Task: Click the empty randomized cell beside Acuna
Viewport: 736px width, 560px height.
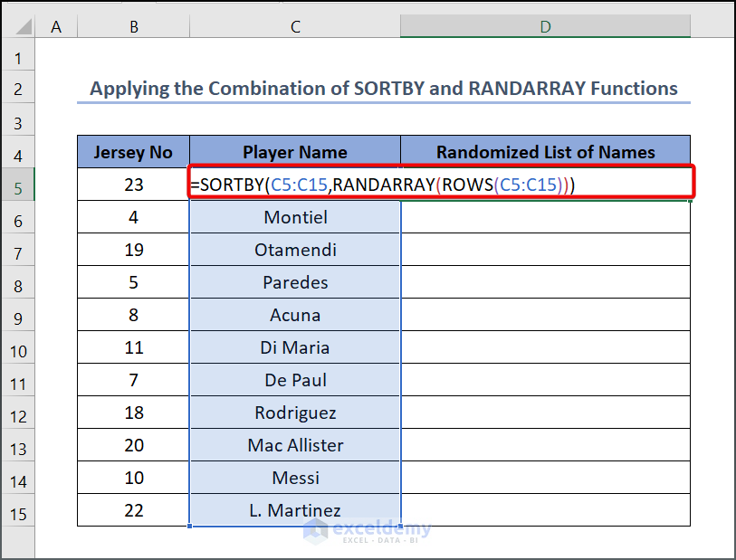Action: [545, 315]
